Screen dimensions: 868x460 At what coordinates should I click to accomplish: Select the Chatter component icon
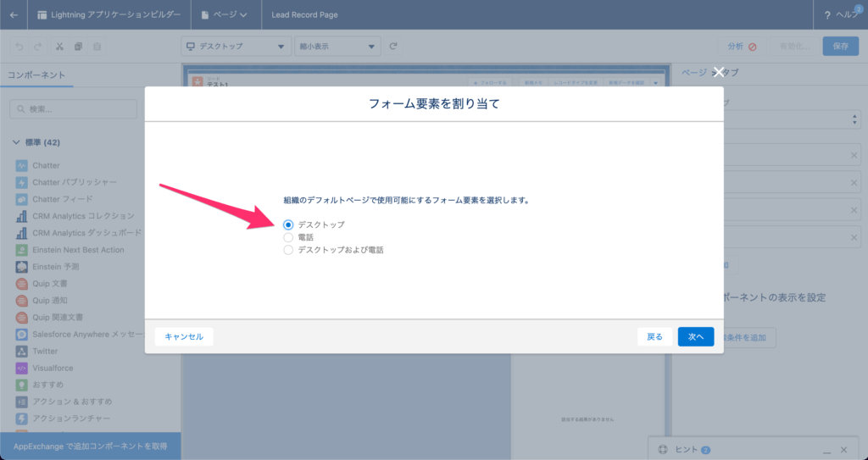point(21,165)
